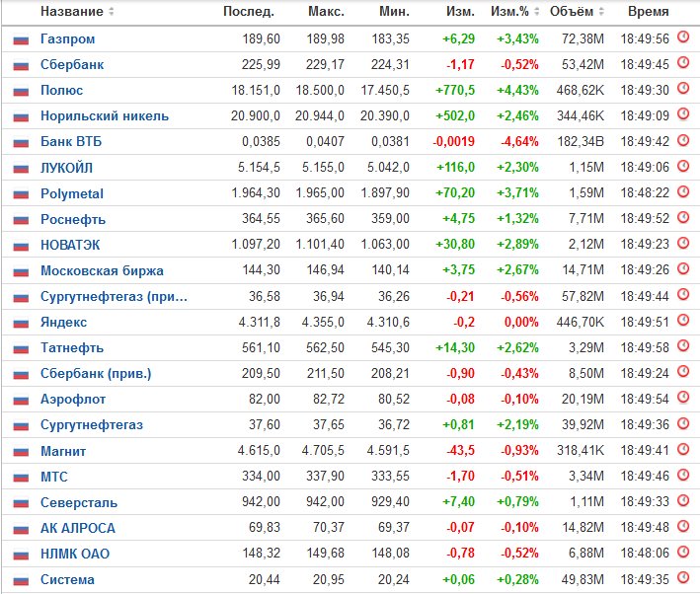This screenshot has height=594, width=700.
Task: Click the Russian flag icon beside Сургутнефтегаз ordinary row
Action: tap(21, 425)
